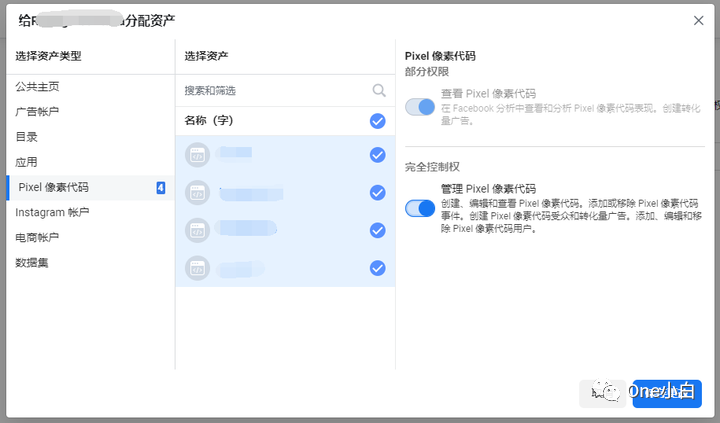Select 数据集 asset type

(90, 263)
